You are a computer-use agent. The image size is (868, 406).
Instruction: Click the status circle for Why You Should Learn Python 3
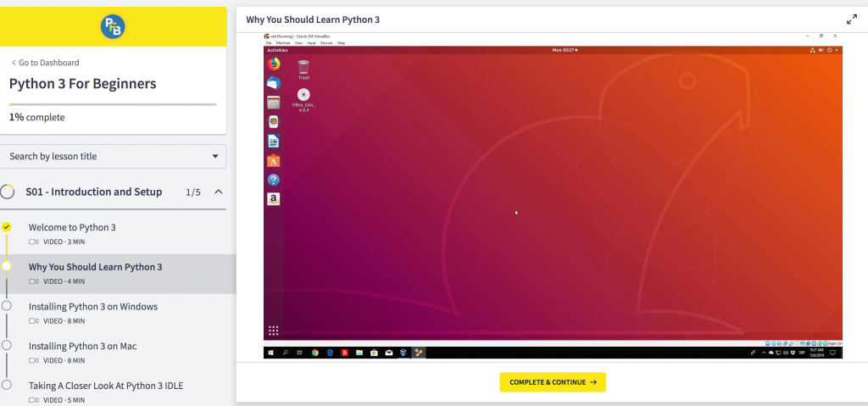[7, 266]
